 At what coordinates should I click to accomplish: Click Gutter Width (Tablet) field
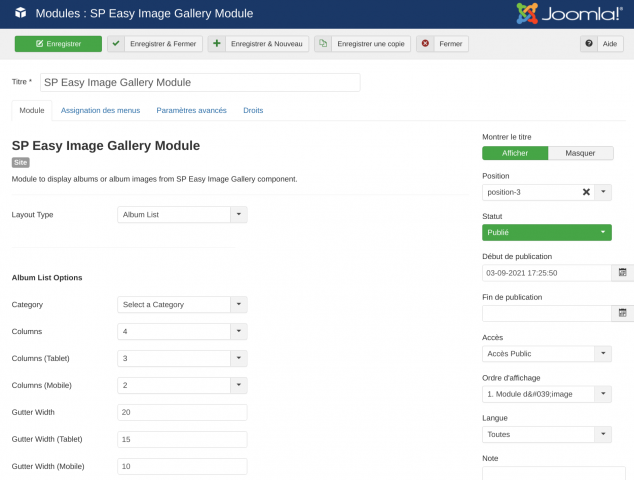point(182,439)
